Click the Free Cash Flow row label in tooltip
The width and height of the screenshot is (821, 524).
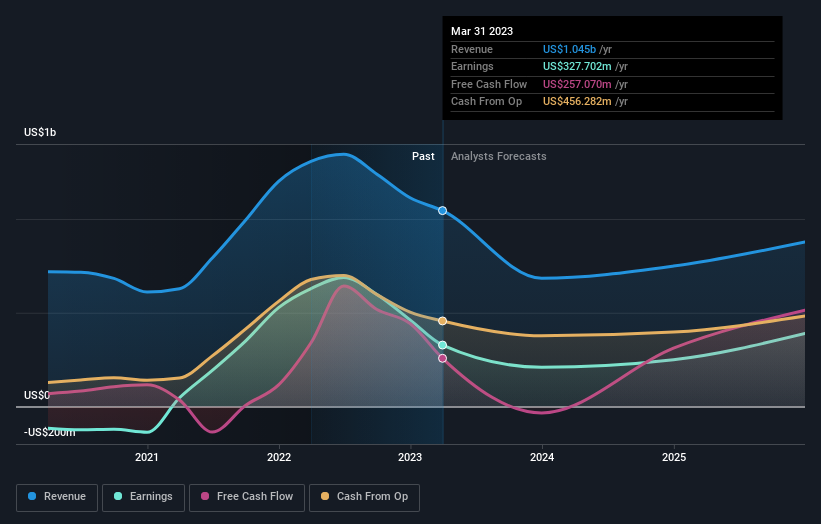489,84
